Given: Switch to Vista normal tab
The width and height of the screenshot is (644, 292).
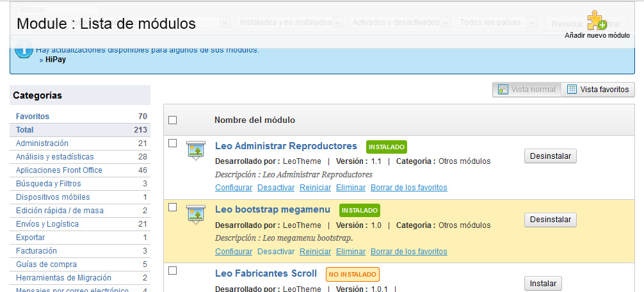Looking at the screenshot, I should tap(527, 90).
